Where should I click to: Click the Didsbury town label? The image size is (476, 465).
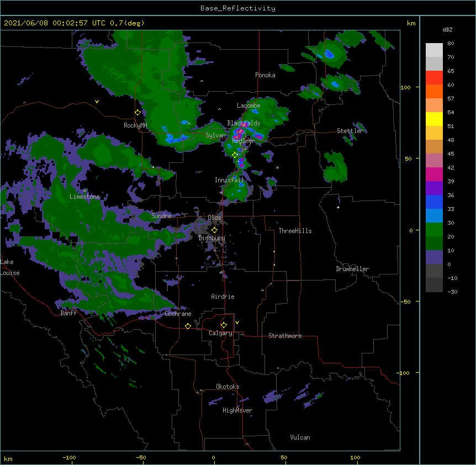(212, 238)
